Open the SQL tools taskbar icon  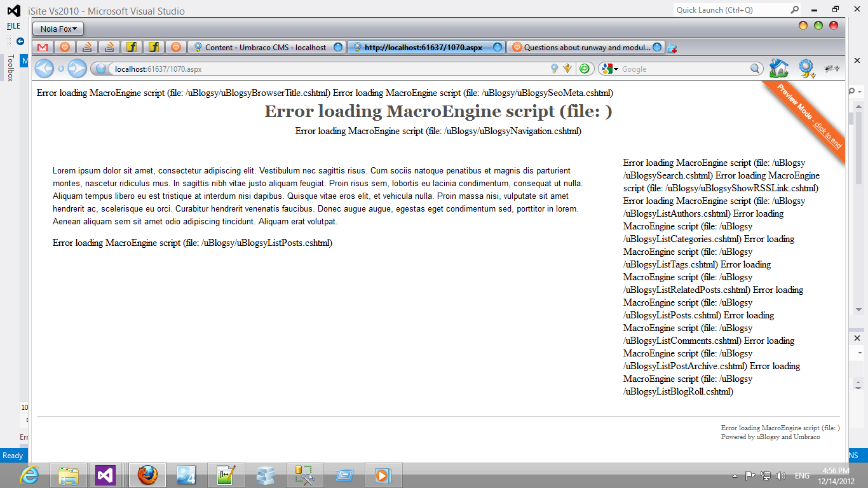point(305,475)
